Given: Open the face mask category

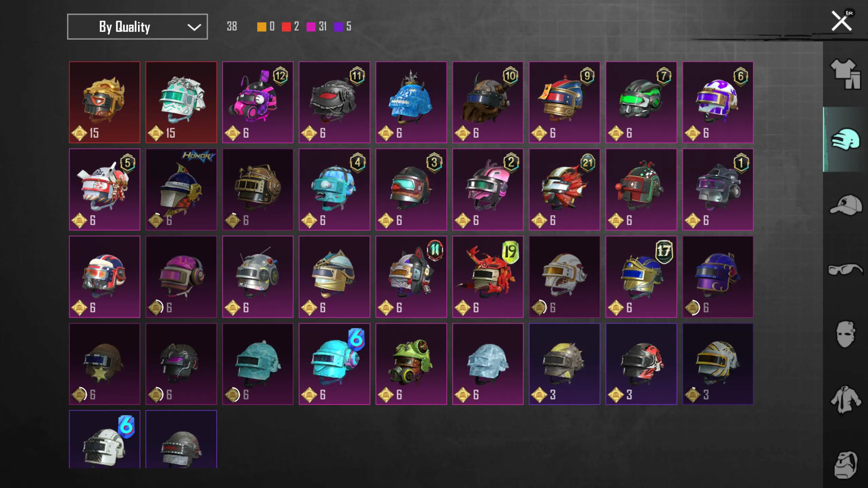Looking at the screenshot, I should (x=845, y=334).
